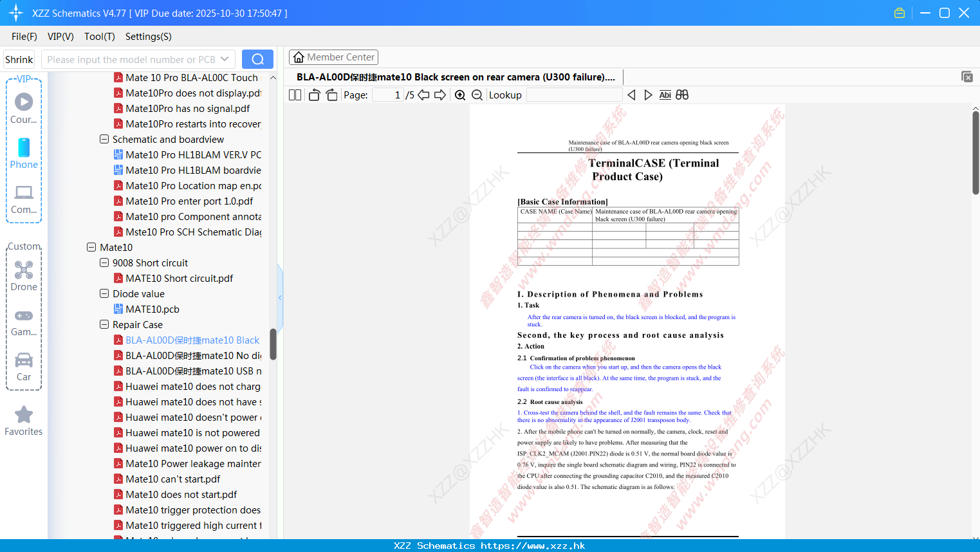The width and height of the screenshot is (980, 552).
Task: Collapse the Repair Case folder
Action: coord(104,324)
